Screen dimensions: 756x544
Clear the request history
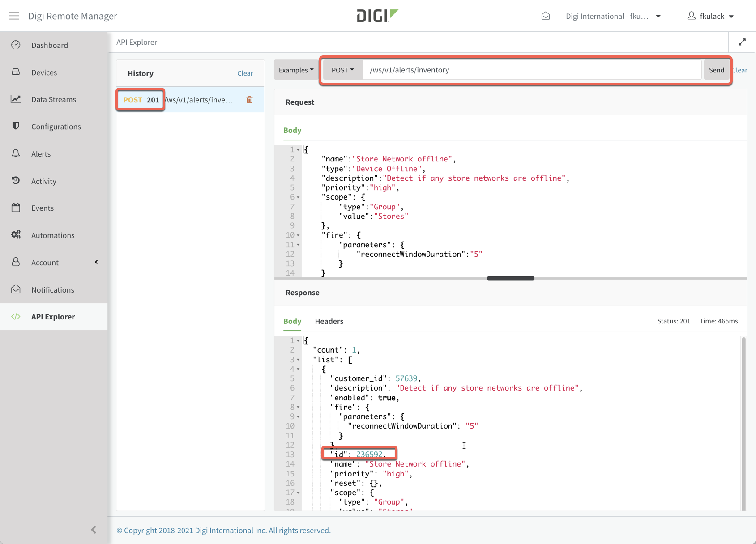tap(245, 73)
